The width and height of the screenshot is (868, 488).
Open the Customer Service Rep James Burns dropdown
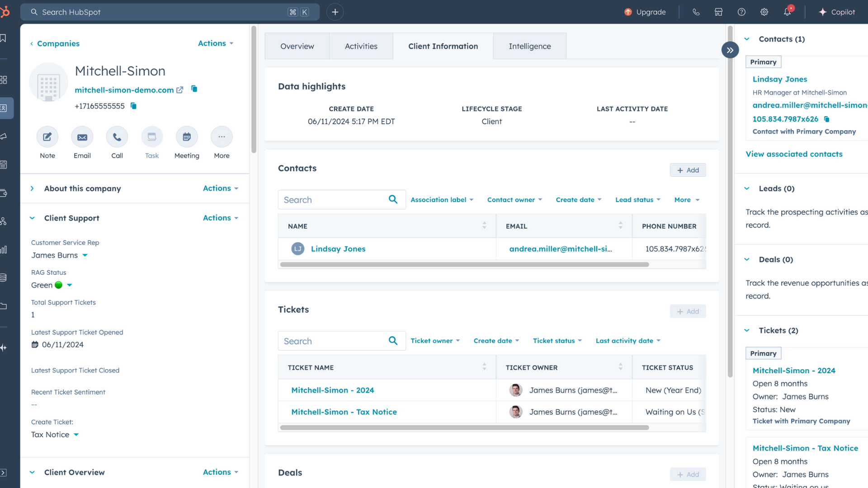[85, 255]
